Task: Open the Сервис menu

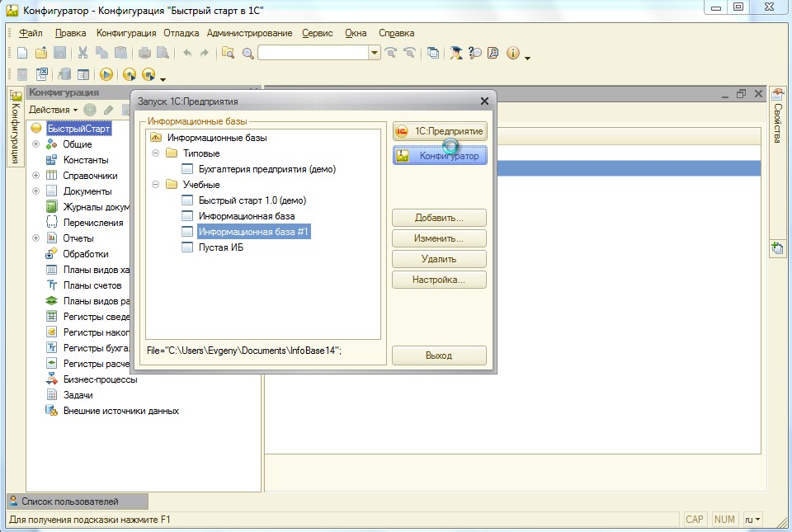Action: 318,33
